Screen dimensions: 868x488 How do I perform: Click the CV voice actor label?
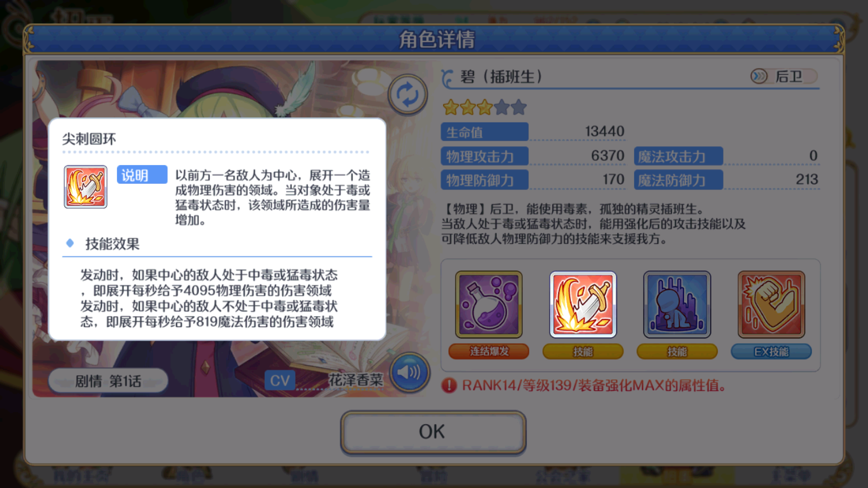point(280,381)
